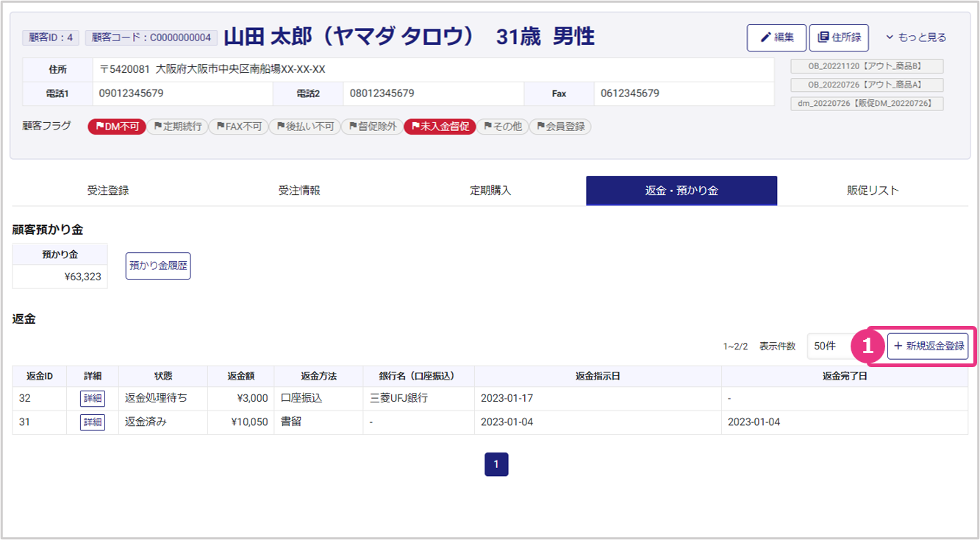Click the OB_20221120 アウト_商品B tag

coord(867,66)
